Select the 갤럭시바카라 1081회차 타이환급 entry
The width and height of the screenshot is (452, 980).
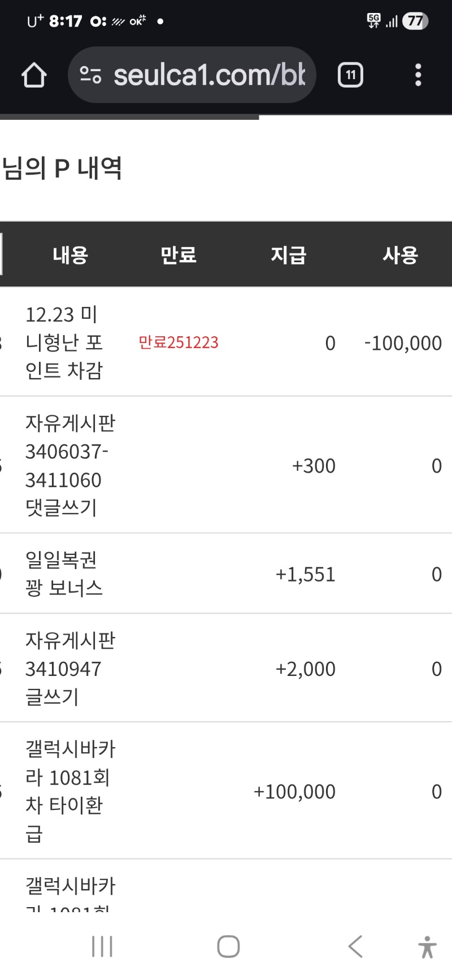tap(70, 791)
